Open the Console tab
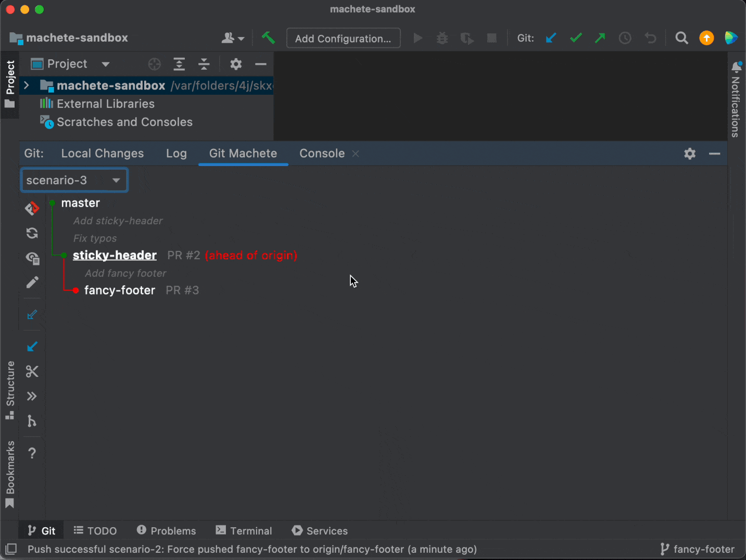 click(x=322, y=154)
